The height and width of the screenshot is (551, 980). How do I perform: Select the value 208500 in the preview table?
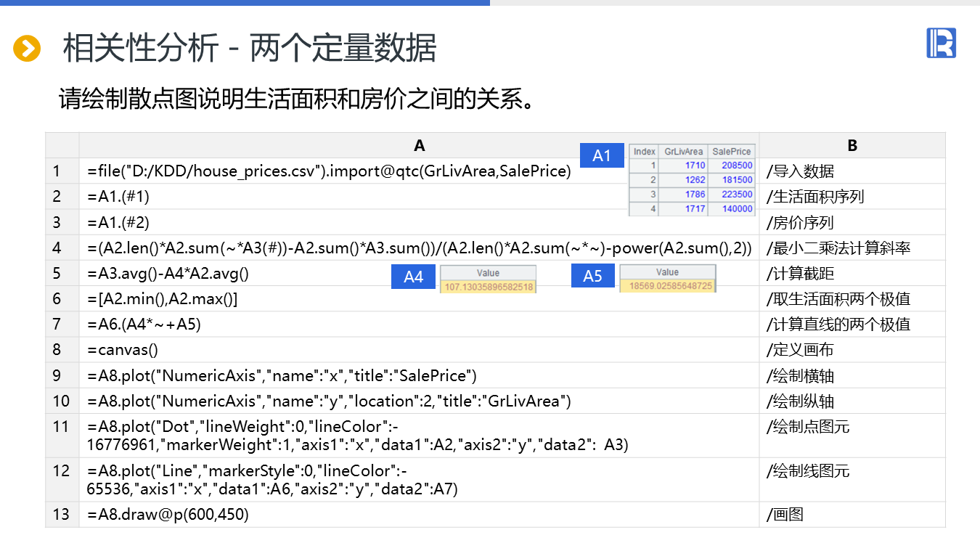(x=738, y=166)
